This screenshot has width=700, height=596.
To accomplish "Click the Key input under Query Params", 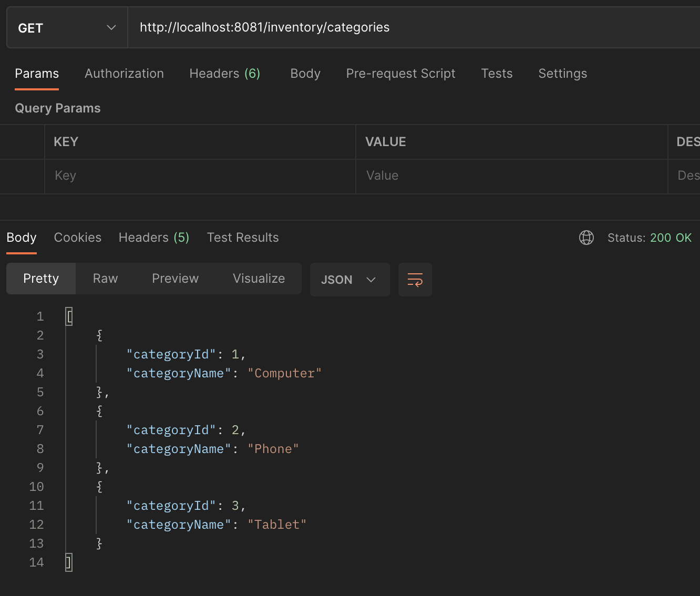I will (200, 176).
